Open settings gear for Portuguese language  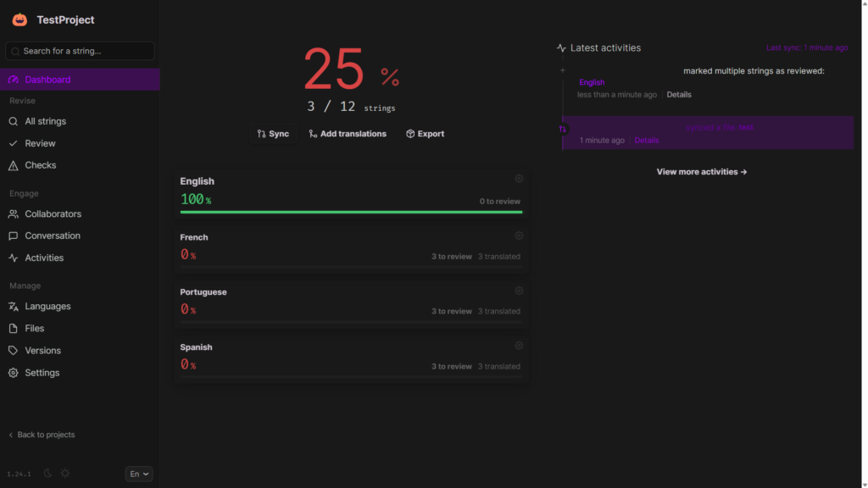[519, 291]
